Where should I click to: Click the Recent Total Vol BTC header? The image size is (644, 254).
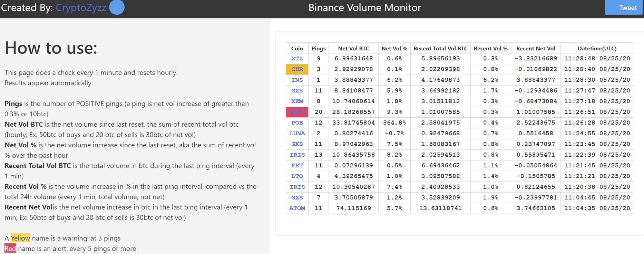440,48
